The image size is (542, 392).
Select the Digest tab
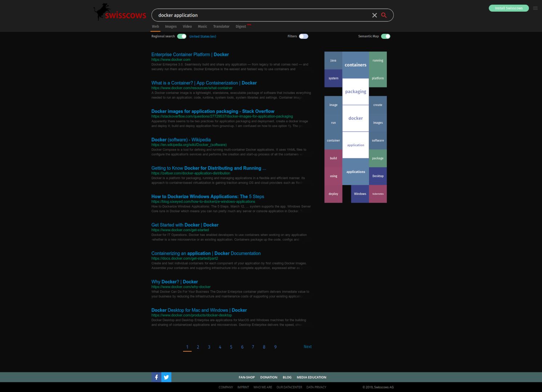240,26
